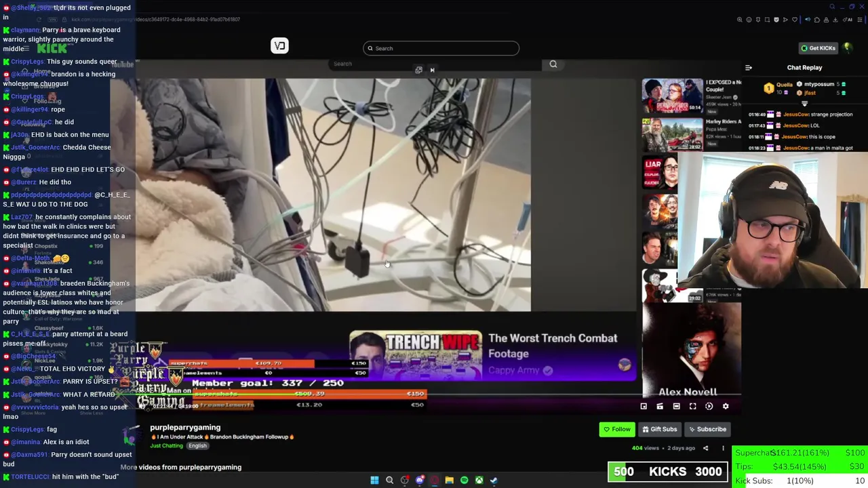Click 'JesusCow: this is cope' message
The height and width of the screenshot is (488, 868).
809,137
